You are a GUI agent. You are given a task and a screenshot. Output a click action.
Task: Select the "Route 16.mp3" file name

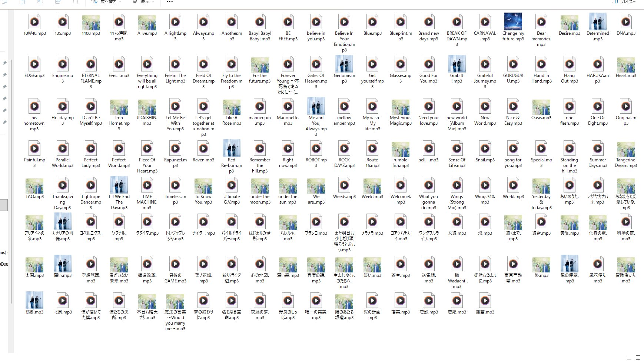point(372,163)
